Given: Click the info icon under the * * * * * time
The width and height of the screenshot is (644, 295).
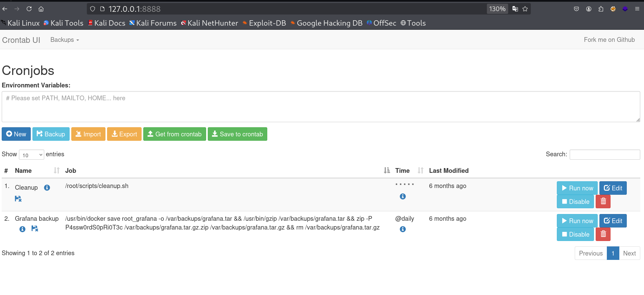Looking at the screenshot, I should point(403,196).
